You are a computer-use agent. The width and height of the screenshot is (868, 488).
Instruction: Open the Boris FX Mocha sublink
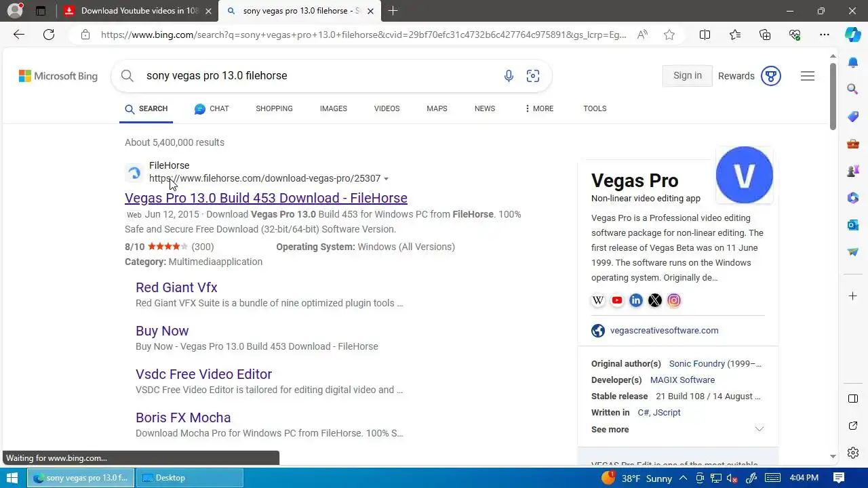183,418
